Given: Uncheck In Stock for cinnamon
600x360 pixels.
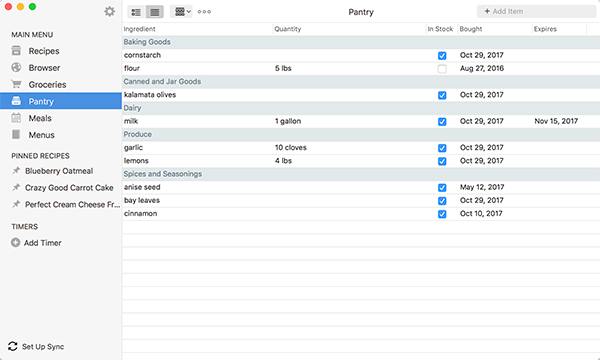Looking at the screenshot, I should pyautogui.click(x=442, y=214).
